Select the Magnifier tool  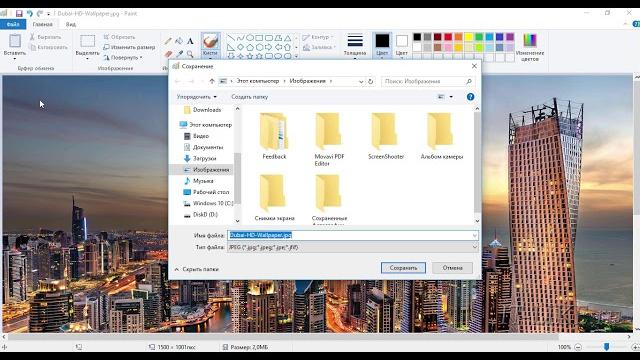point(190,54)
